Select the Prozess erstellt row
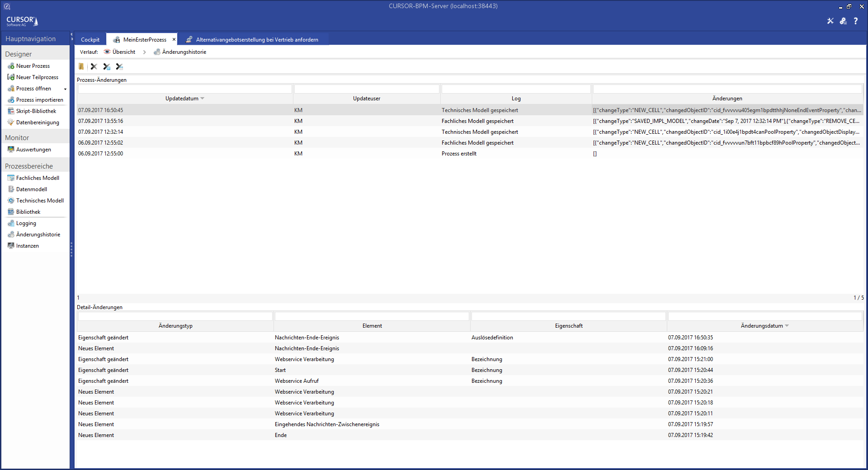This screenshot has width=868, height=470. [459, 154]
